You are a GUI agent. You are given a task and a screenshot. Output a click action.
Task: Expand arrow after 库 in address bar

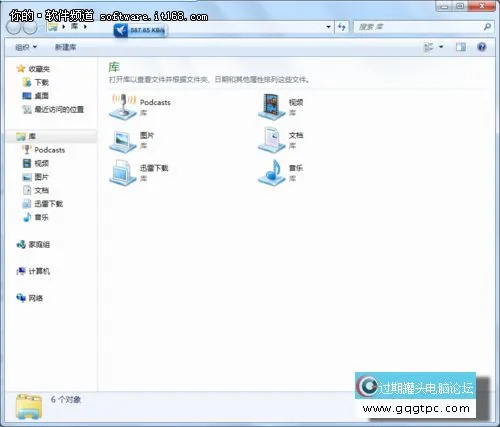tap(85, 27)
